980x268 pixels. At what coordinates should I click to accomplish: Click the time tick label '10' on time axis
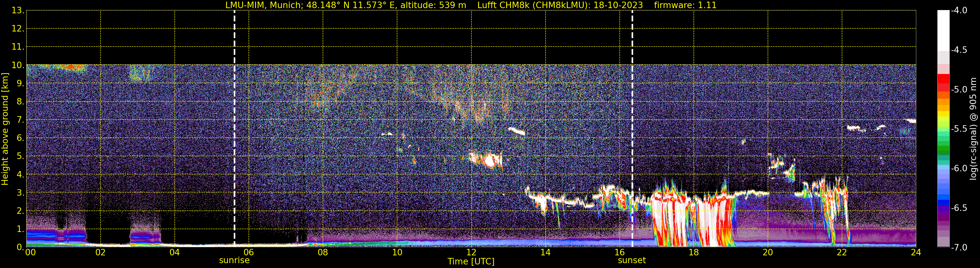coord(397,252)
